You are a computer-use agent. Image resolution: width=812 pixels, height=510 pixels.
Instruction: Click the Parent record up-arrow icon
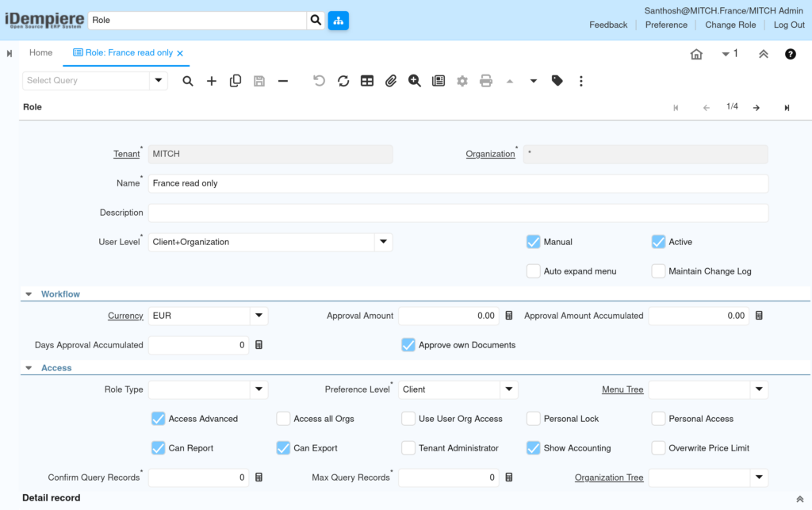click(510, 81)
